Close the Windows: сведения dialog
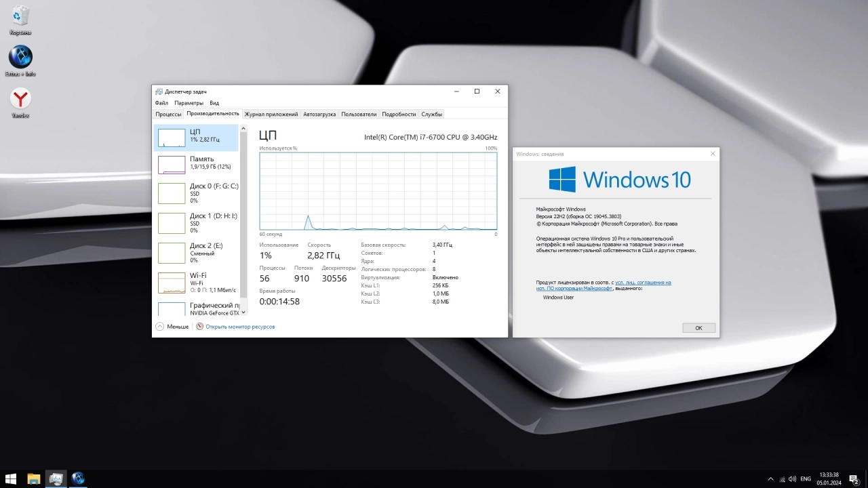This screenshot has height=488, width=868. [x=712, y=154]
